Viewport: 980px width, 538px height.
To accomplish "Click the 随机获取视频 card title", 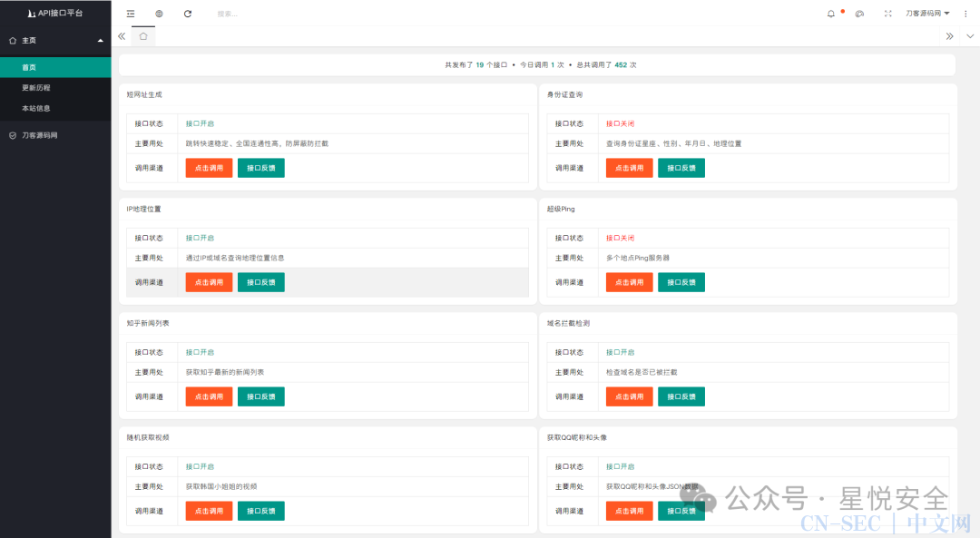I will 148,438.
